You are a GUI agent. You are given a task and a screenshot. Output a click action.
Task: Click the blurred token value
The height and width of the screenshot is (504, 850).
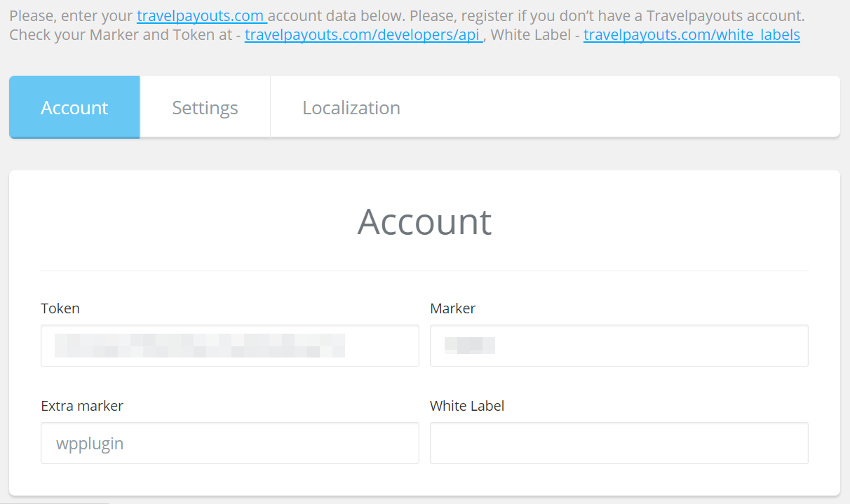coord(200,346)
